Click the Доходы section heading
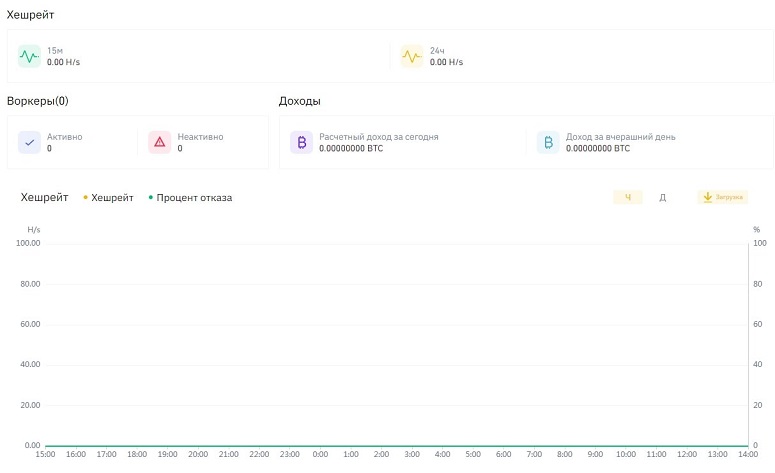The image size is (775, 473). [x=300, y=101]
